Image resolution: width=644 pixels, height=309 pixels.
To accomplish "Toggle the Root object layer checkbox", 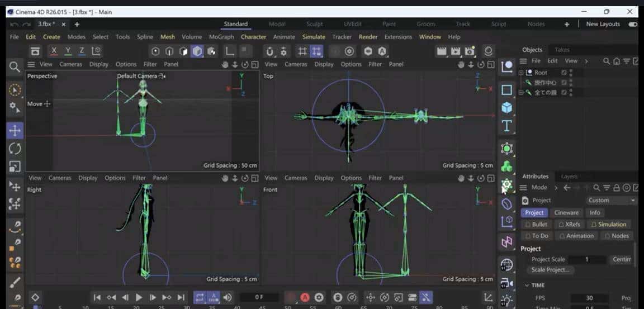I will 564,73.
